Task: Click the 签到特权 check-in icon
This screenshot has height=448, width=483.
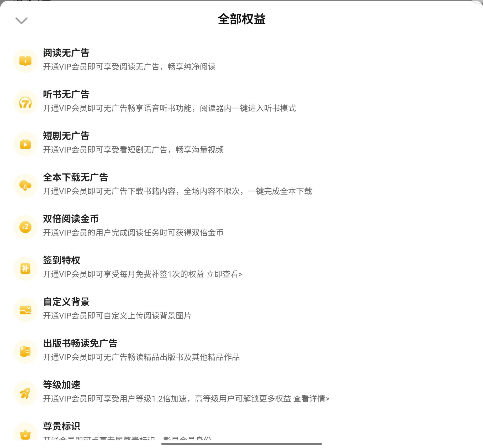Action: [25, 268]
